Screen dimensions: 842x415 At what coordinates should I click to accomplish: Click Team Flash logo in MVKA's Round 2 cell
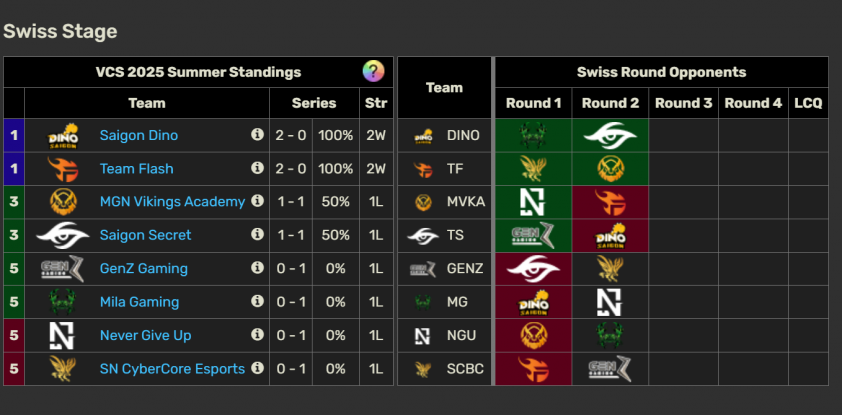[610, 202]
